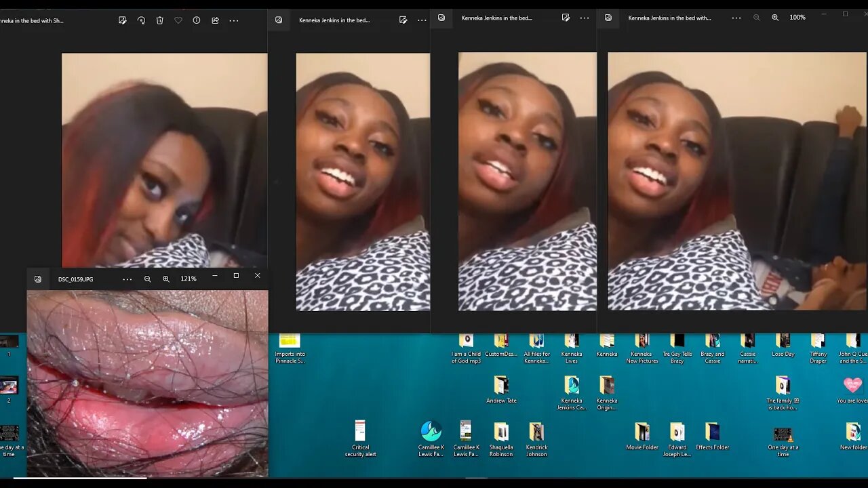Select the Brazy and Cassie folder
This screenshot has width=868, height=488.
[x=712, y=349]
